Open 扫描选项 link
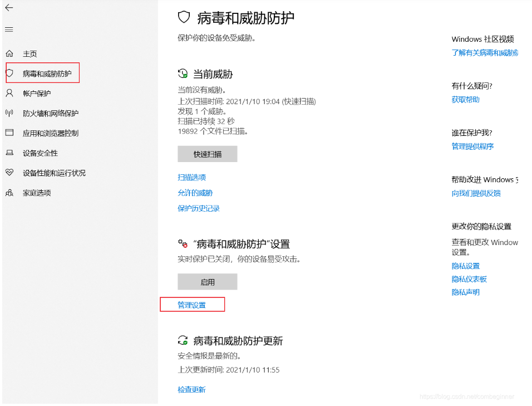Image resolution: width=532 pixels, height=406 pixels. pyautogui.click(x=191, y=177)
